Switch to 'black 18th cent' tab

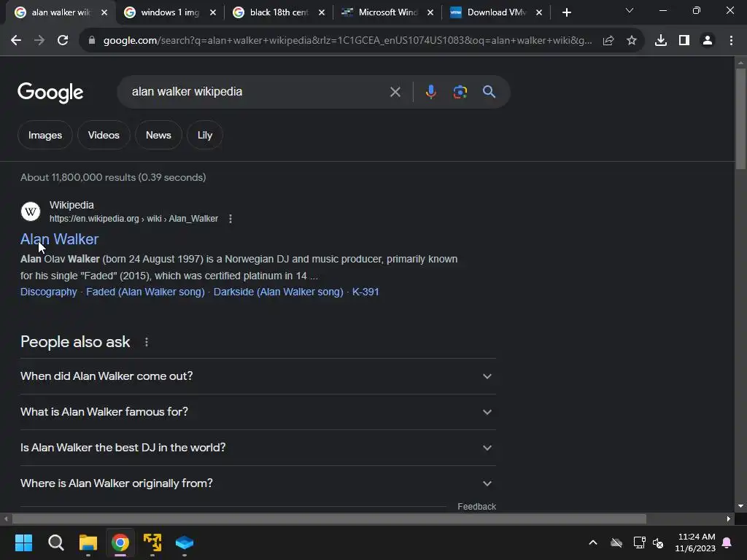(278, 12)
